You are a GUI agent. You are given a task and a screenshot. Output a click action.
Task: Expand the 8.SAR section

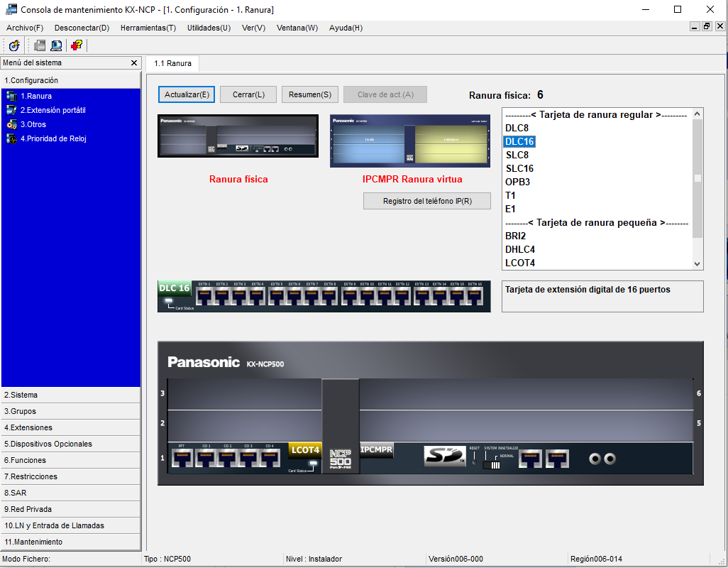click(70, 493)
